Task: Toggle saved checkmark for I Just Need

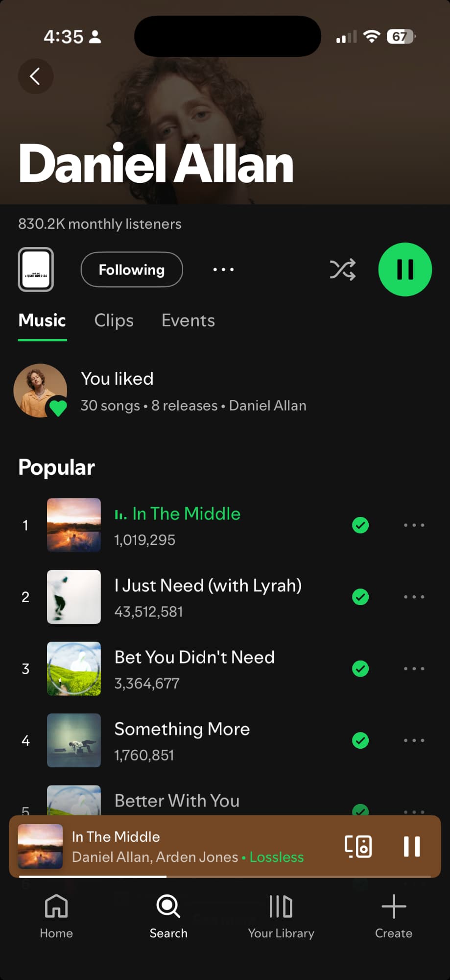Action: pos(360,597)
